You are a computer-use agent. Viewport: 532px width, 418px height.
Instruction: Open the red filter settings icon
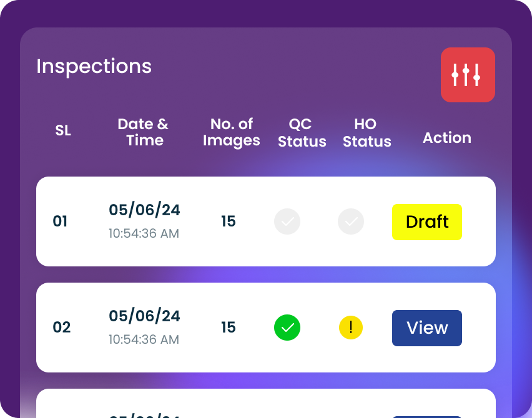[x=468, y=75]
